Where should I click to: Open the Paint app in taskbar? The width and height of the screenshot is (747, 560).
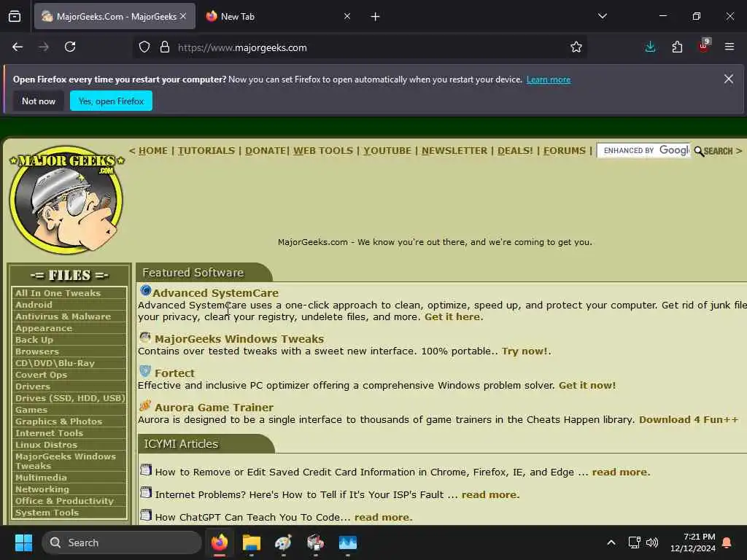click(x=283, y=542)
